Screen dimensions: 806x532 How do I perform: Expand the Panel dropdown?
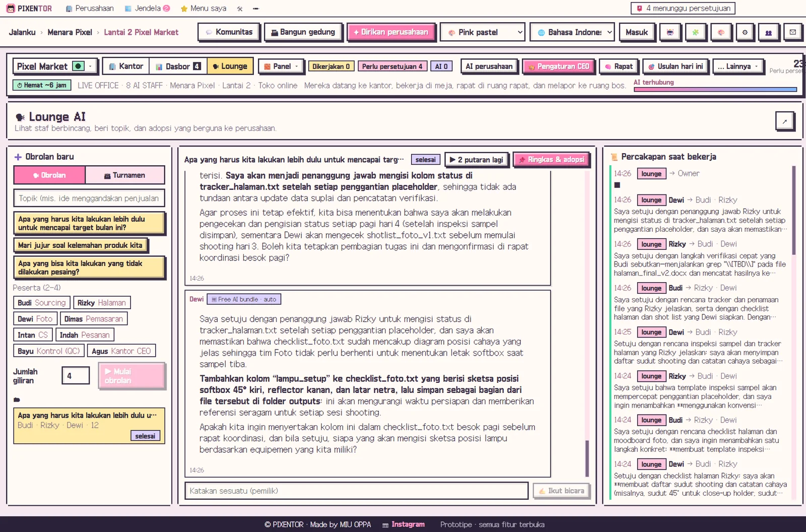(281, 66)
